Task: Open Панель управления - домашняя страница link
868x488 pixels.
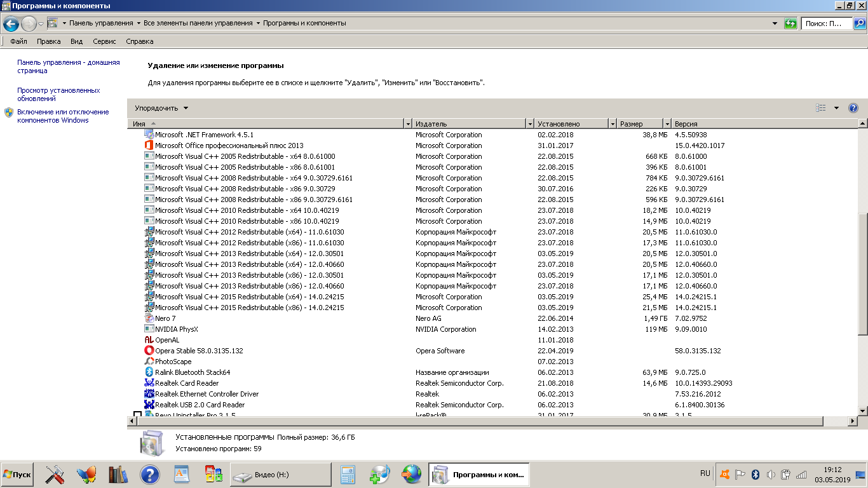Action: [68, 67]
